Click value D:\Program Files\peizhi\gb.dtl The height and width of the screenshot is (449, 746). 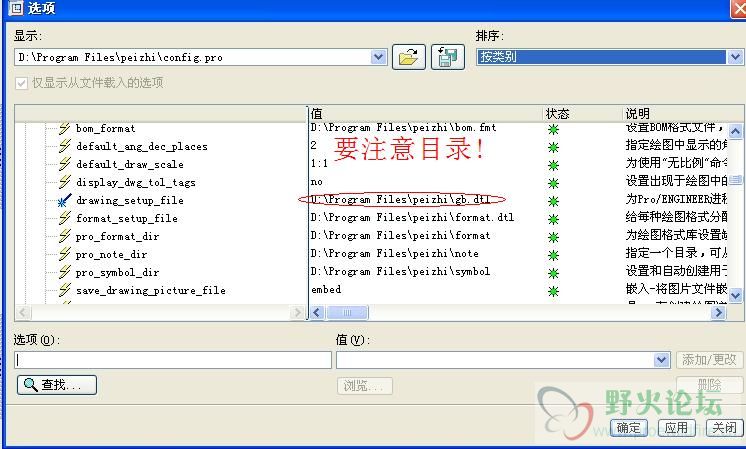(x=401, y=199)
